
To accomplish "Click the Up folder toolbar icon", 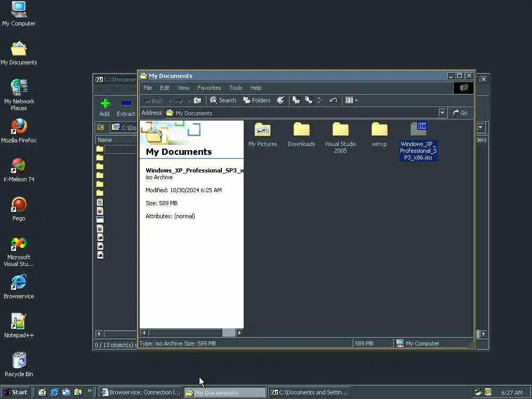I will click(x=197, y=100).
